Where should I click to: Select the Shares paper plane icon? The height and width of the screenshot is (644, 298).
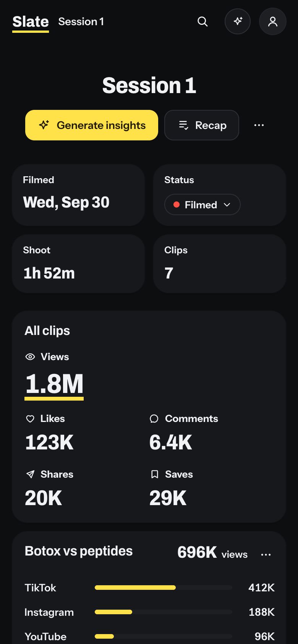30,474
